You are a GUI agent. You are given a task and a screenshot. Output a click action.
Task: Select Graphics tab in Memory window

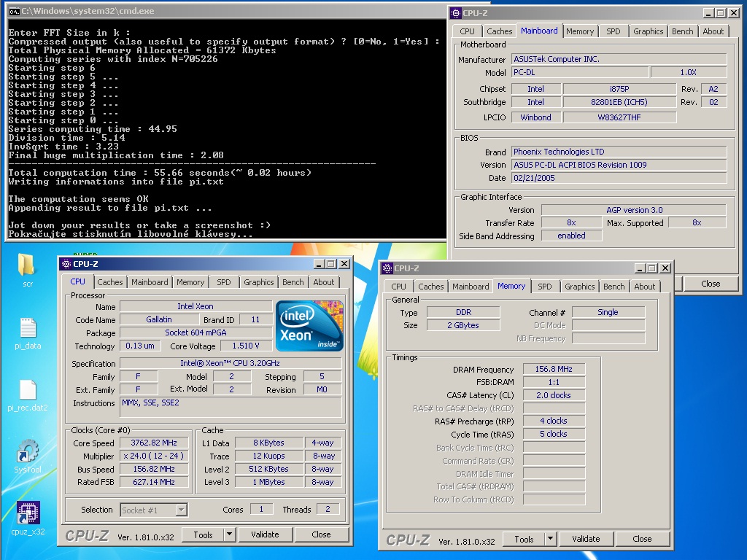click(x=579, y=287)
